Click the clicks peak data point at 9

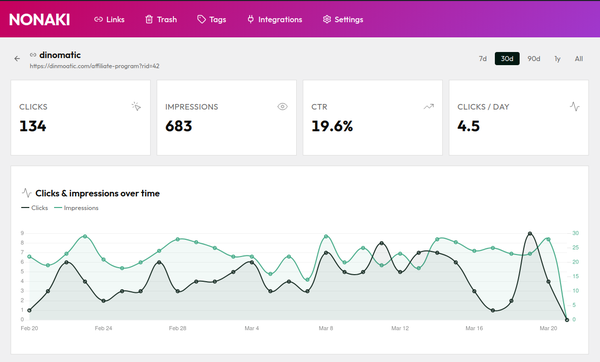(530, 233)
